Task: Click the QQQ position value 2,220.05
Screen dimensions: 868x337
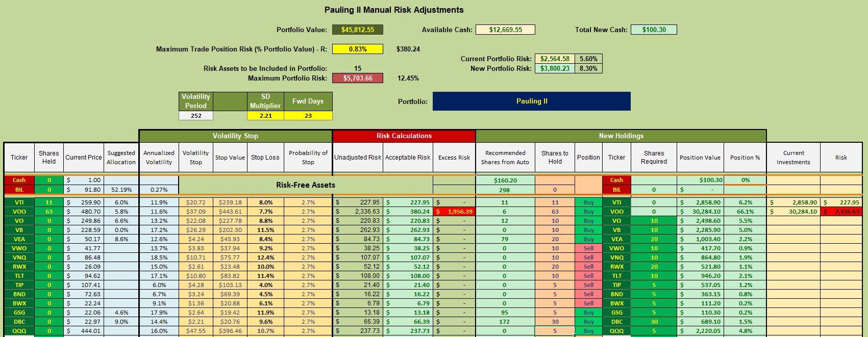Action: click(x=700, y=331)
